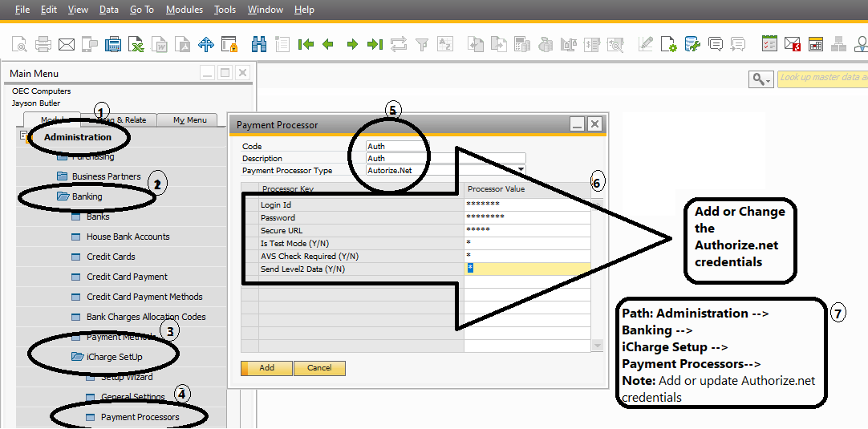Open the Window menu
Viewport: 868px width, 429px height.
click(x=266, y=10)
